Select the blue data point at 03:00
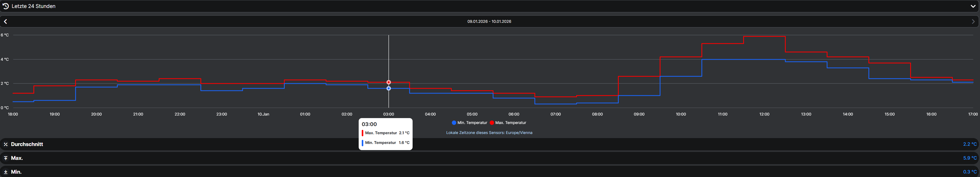This screenshot has width=980, height=177. (388, 89)
